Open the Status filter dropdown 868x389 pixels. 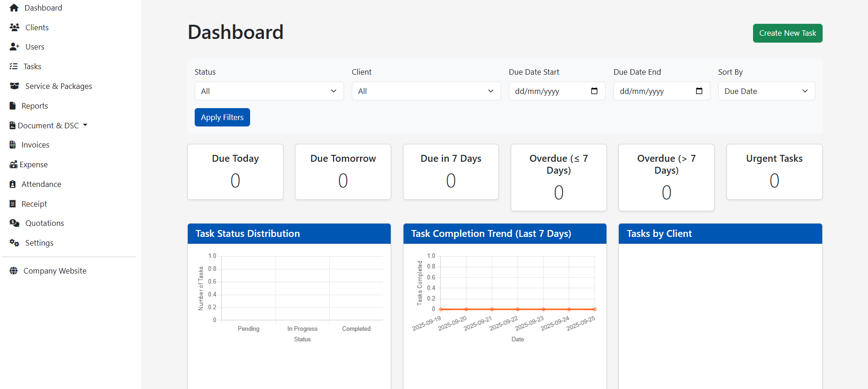tap(269, 91)
